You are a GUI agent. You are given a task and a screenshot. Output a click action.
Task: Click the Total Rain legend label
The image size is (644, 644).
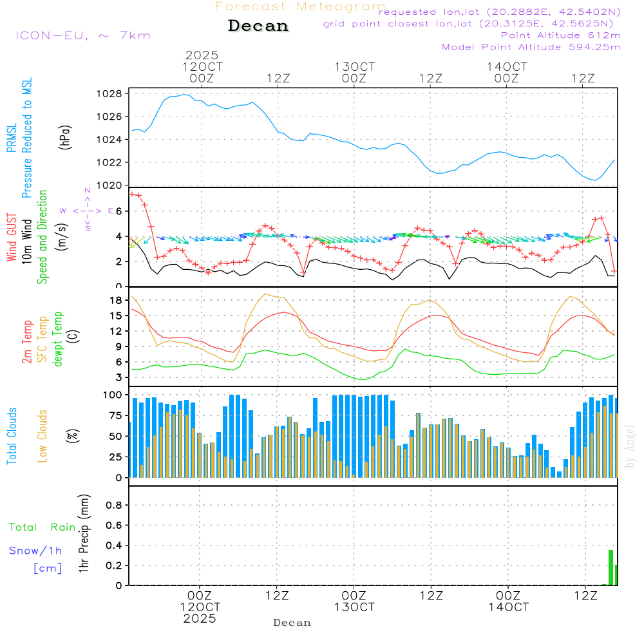43,527
